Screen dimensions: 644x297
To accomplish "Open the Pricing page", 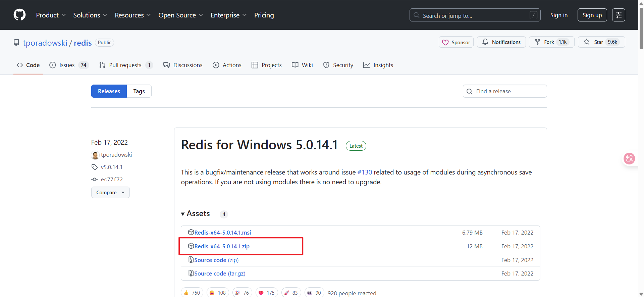I will [264, 15].
